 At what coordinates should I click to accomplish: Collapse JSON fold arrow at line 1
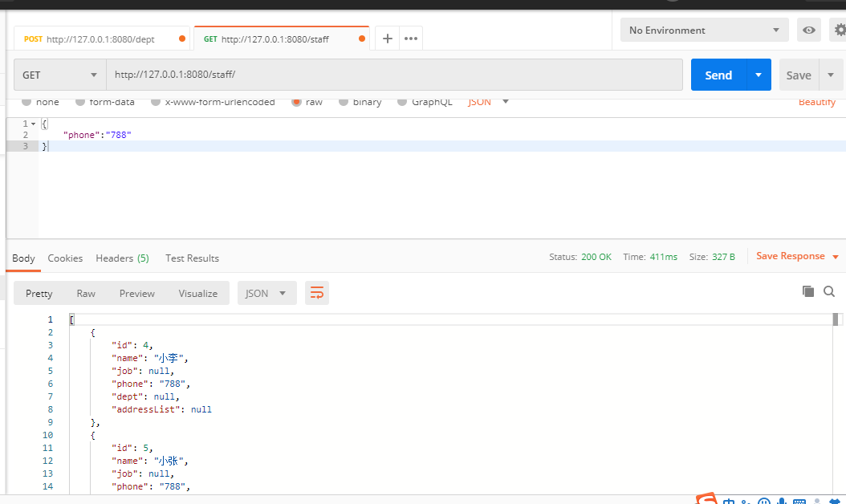tap(33, 124)
